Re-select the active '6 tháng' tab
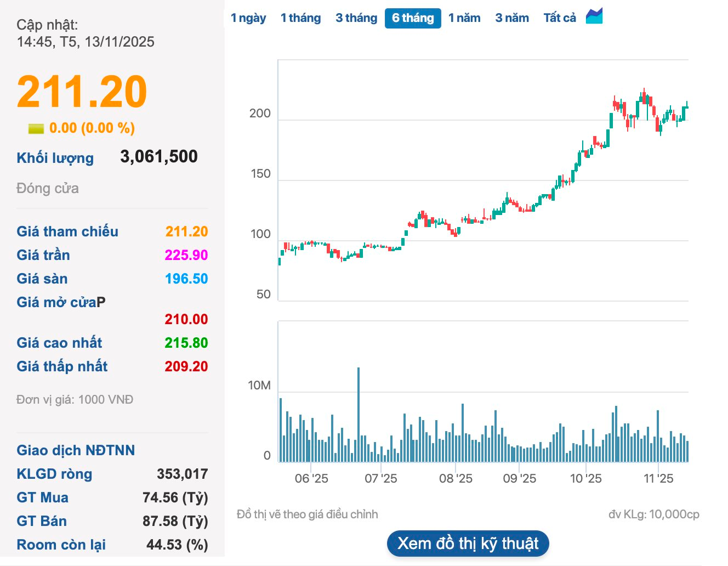This screenshot has width=728, height=566. [413, 18]
